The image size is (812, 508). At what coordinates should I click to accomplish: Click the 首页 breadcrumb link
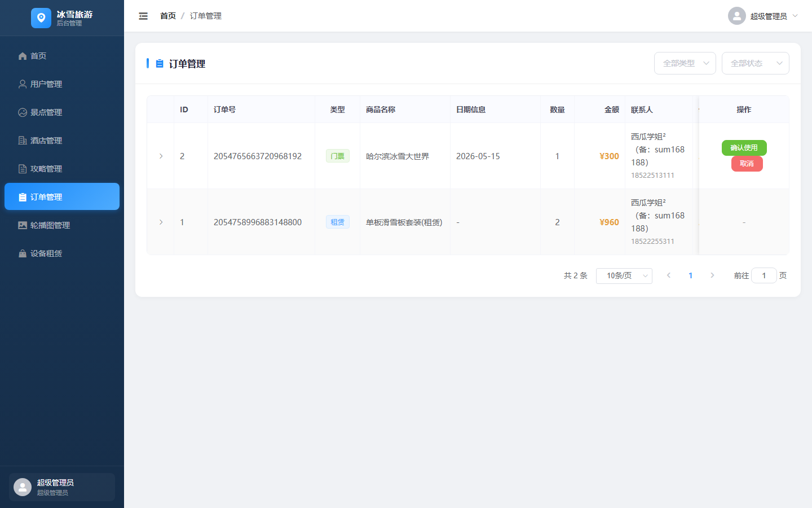168,16
